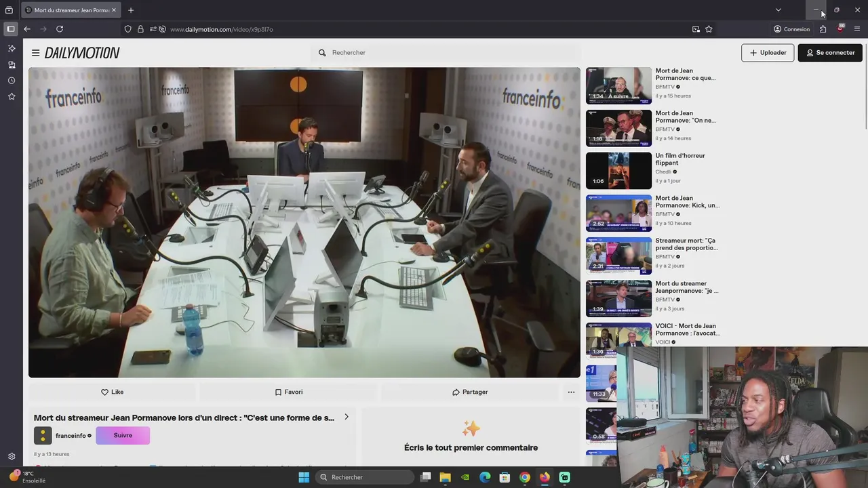This screenshot has width=868, height=488.
Task: Bookmark page with the star icon
Action: (x=709, y=29)
